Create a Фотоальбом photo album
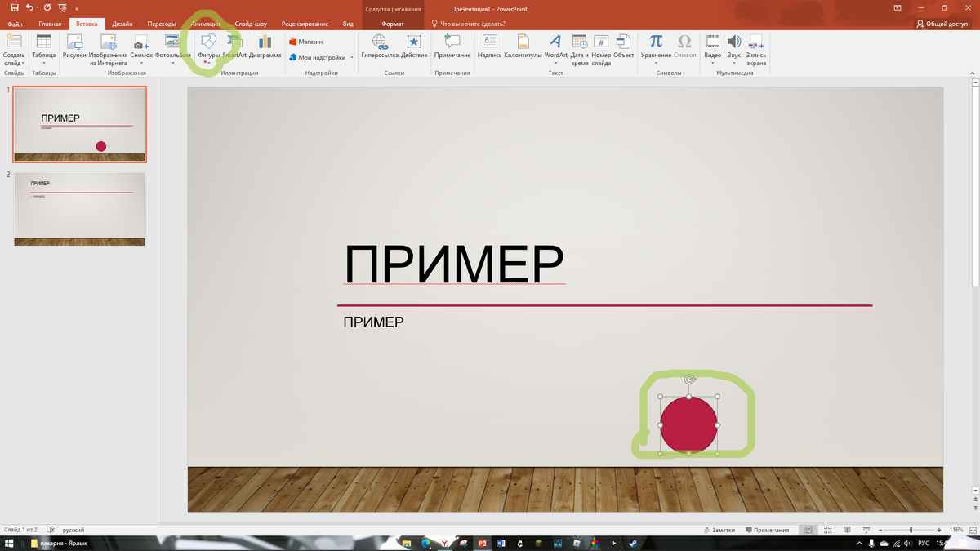Screen dimensions: 980x551 pos(172,50)
